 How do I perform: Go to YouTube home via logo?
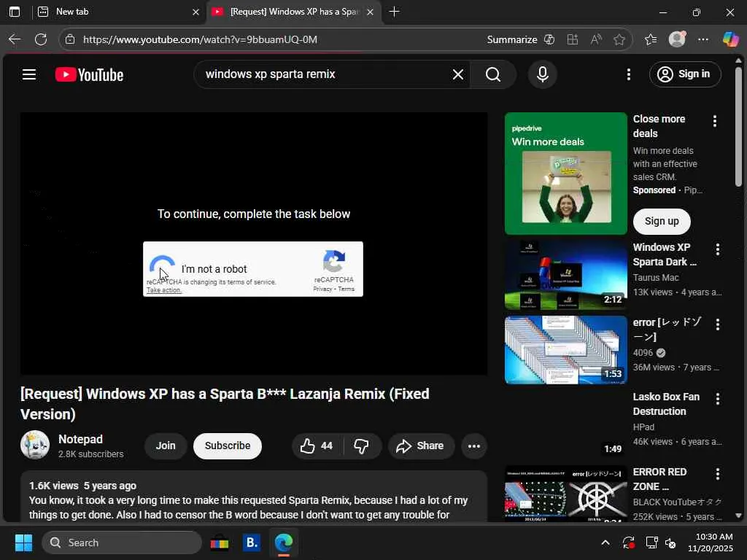(x=89, y=75)
